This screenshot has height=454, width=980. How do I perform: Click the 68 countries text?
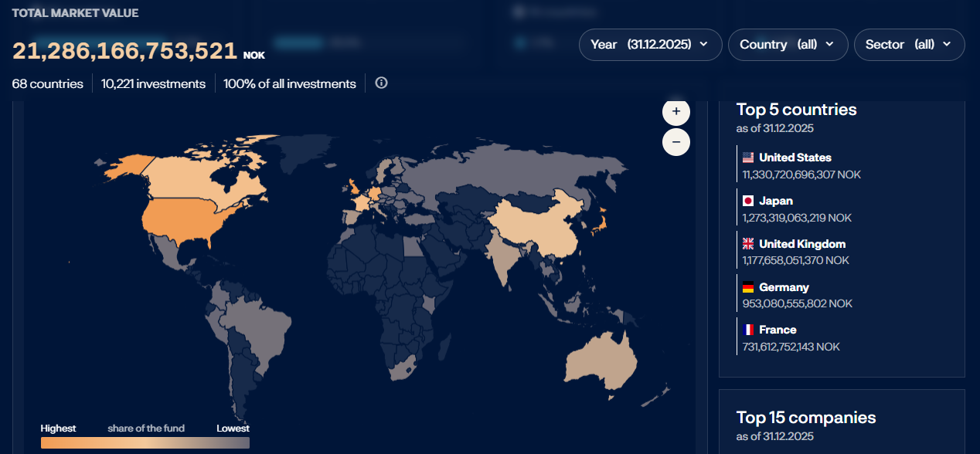47,83
